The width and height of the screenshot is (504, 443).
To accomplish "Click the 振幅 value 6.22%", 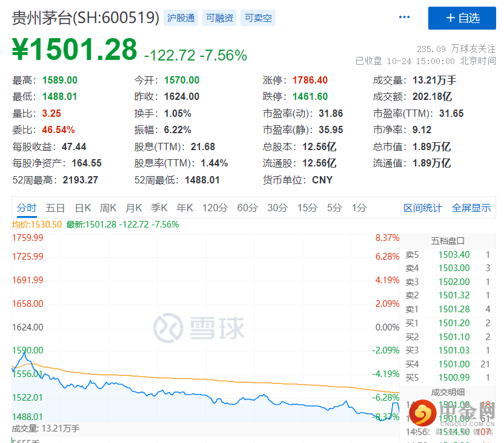I will coord(177,130).
